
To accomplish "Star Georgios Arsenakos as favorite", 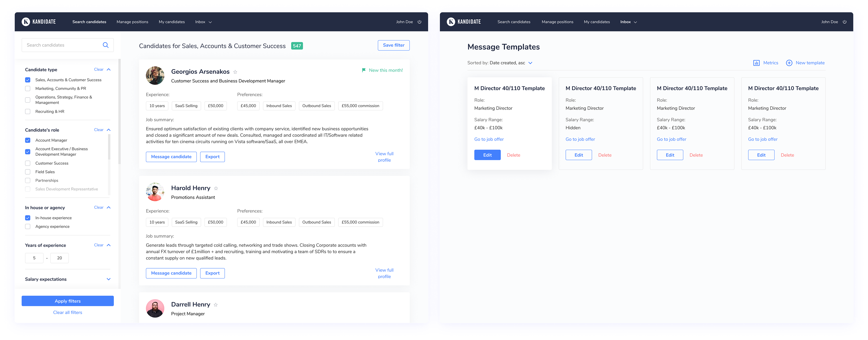I will coord(235,72).
